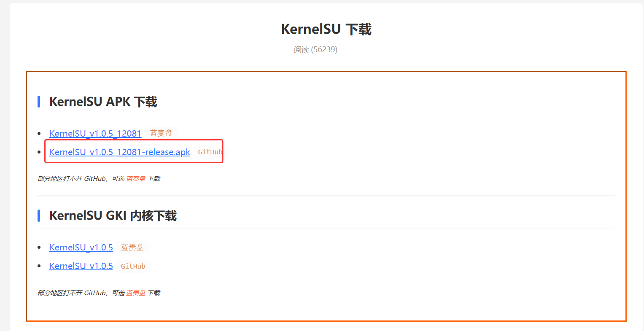Open 蓝奏盘 link in the APK section note
Viewport: 644px width, 331px height.
click(136, 179)
